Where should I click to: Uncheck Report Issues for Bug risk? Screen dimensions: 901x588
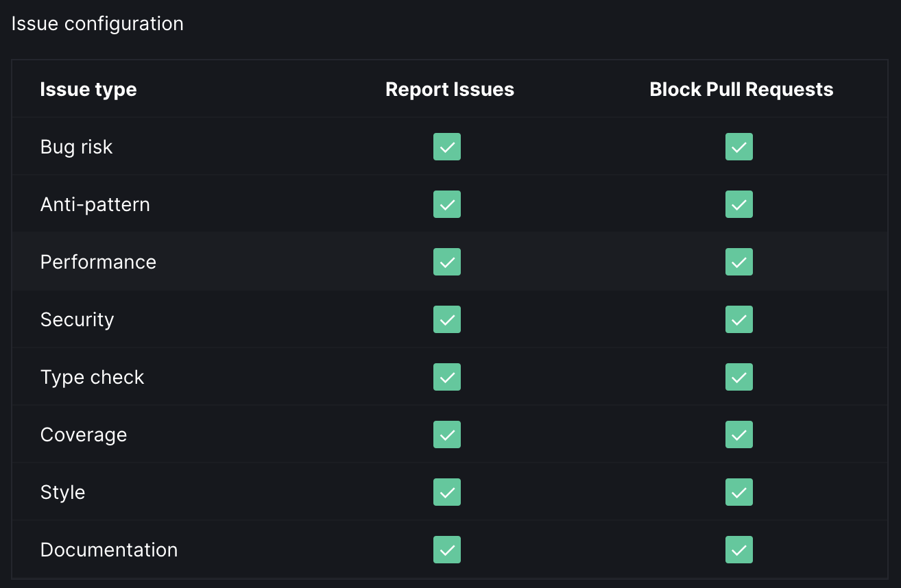446,146
